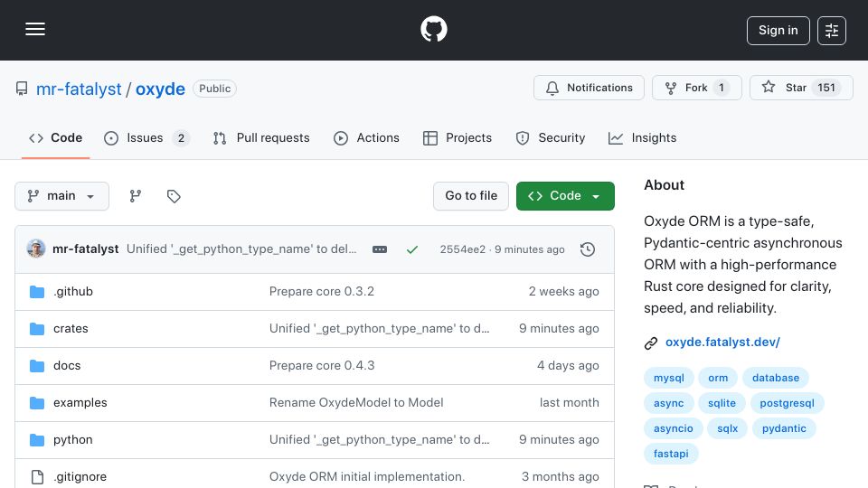Click the Issues count badge 2
The width and height of the screenshot is (868, 488).
[x=181, y=138]
